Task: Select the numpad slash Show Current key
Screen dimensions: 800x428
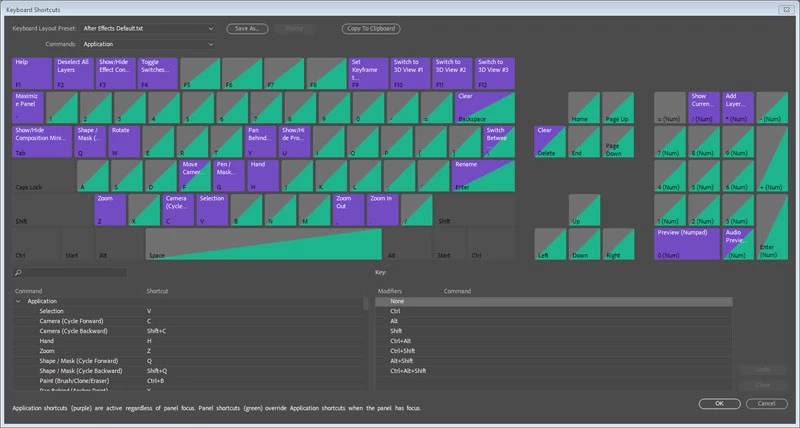Action: point(704,108)
